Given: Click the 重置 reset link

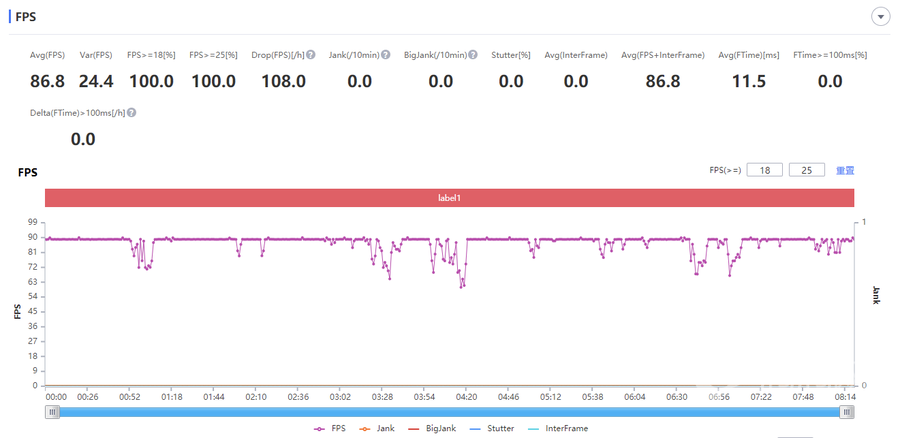Looking at the screenshot, I should coord(845,170).
